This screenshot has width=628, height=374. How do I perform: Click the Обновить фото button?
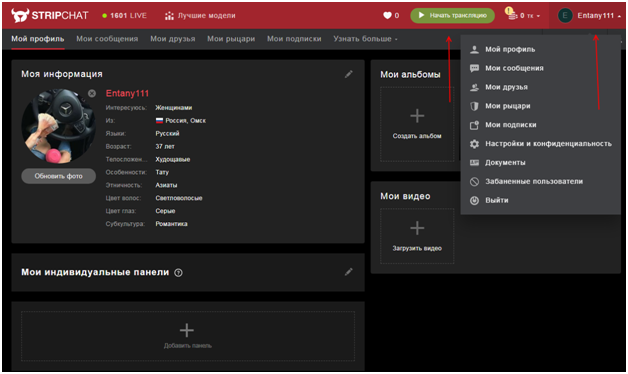[x=58, y=176]
